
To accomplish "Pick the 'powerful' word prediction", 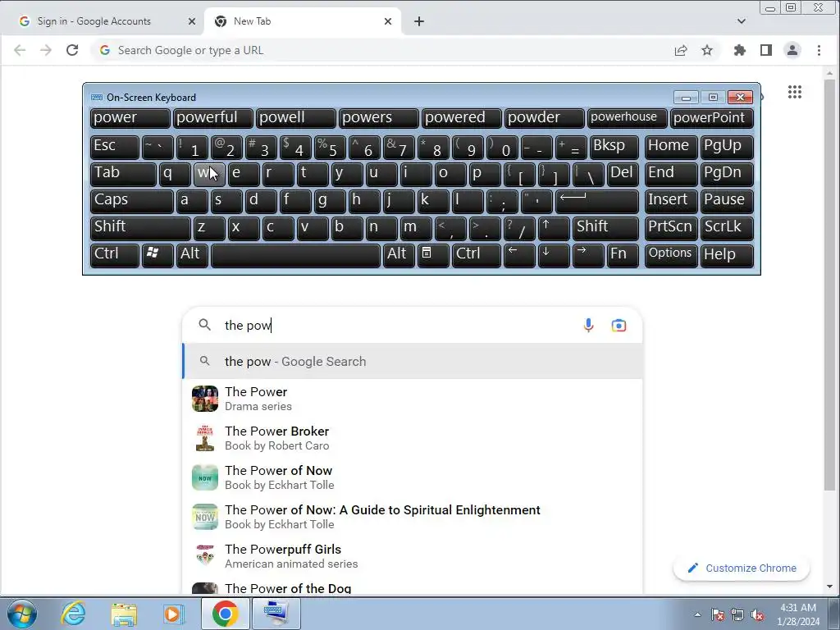I will (x=212, y=118).
